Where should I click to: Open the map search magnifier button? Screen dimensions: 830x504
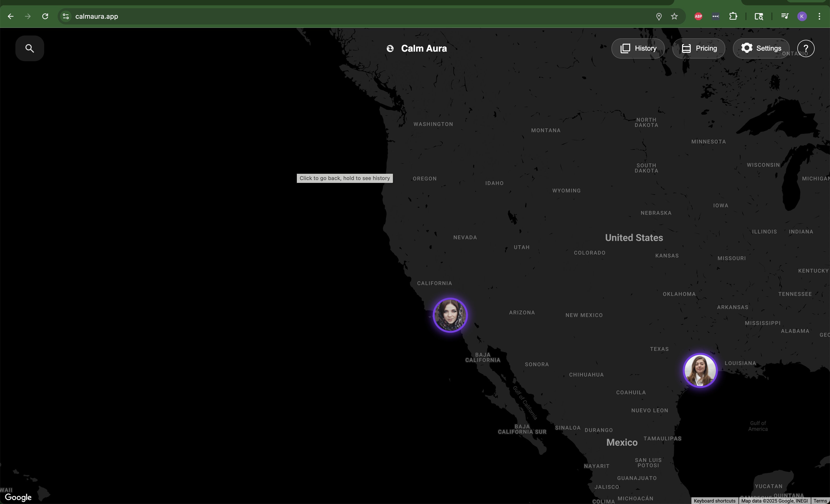click(30, 48)
